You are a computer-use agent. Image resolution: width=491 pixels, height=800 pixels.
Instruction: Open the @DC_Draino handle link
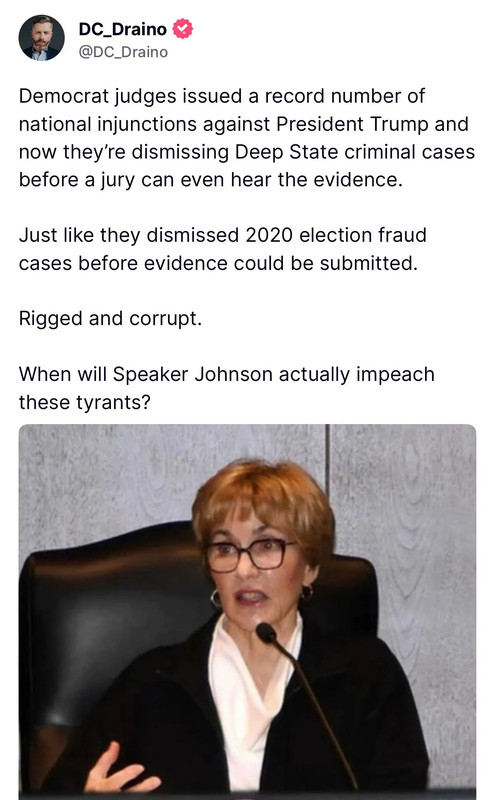[123, 52]
